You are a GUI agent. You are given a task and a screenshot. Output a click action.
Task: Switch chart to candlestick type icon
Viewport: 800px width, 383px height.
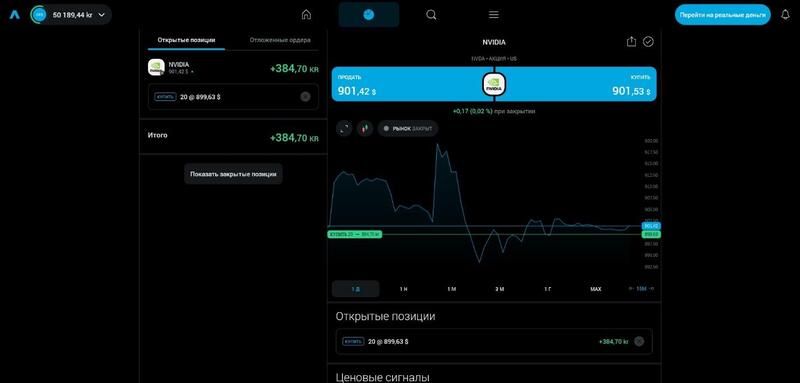click(x=365, y=129)
